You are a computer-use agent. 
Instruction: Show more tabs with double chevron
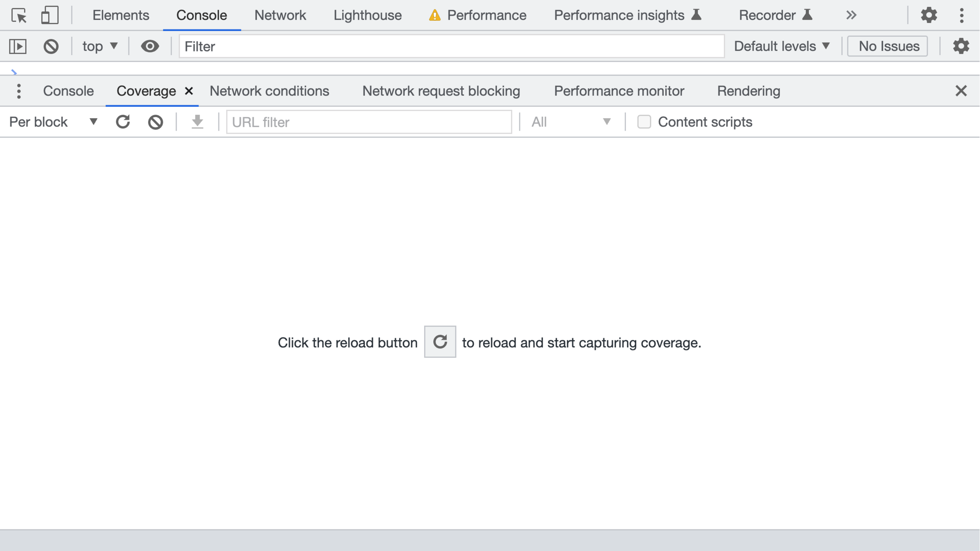point(851,16)
